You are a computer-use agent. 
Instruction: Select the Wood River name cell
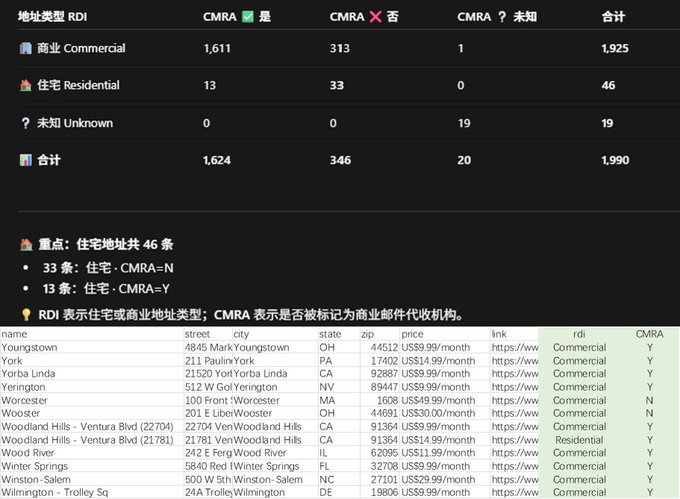click(x=92, y=453)
